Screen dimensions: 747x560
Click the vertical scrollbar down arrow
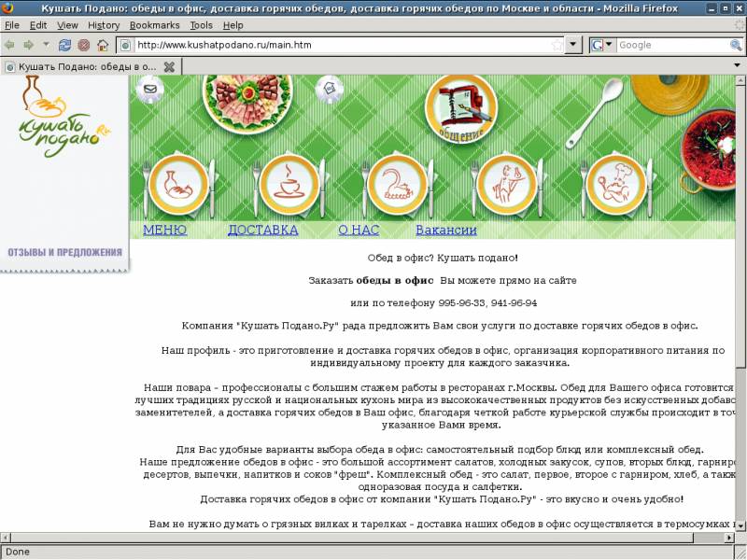[740, 526]
